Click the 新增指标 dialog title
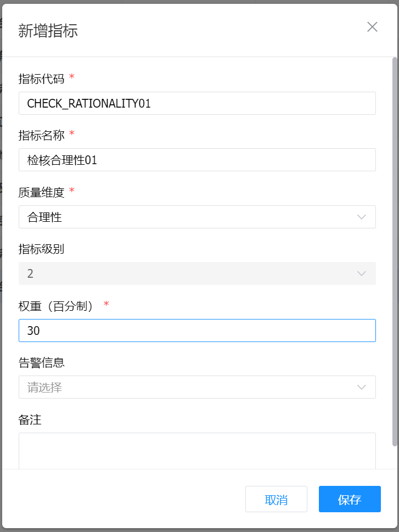 pos(48,30)
